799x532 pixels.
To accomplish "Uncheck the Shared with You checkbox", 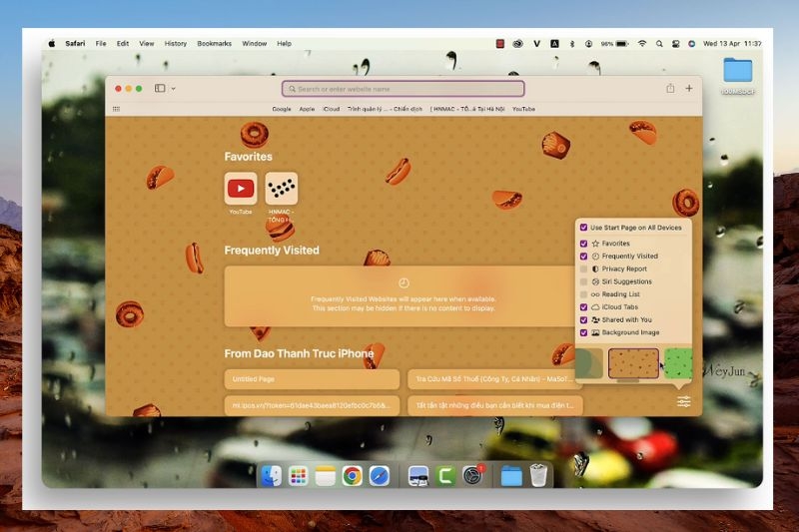I will pyautogui.click(x=584, y=319).
